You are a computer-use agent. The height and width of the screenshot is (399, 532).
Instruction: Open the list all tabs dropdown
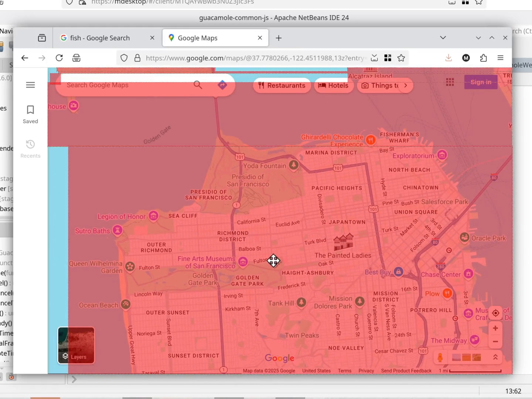click(443, 38)
